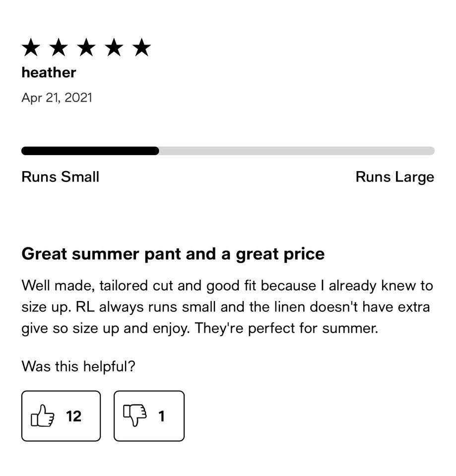Screen dimensions: 456x476
Task: Click the Was this helpful? text
Action: click(x=78, y=366)
